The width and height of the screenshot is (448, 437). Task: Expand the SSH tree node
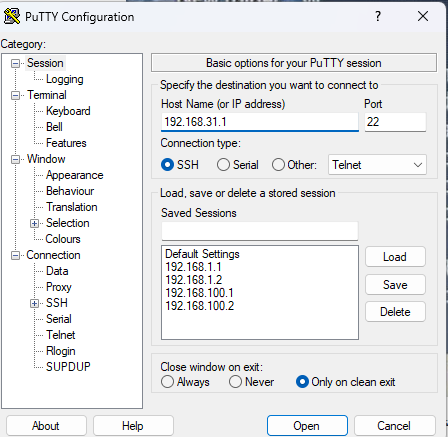coord(34,303)
